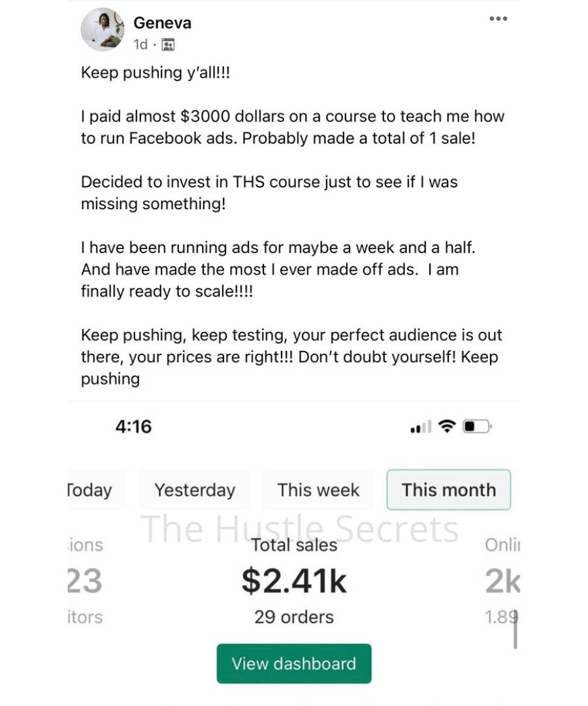The image size is (588, 706).
Task: Click the partially visible 2k Online metric
Action: [x=502, y=581]
